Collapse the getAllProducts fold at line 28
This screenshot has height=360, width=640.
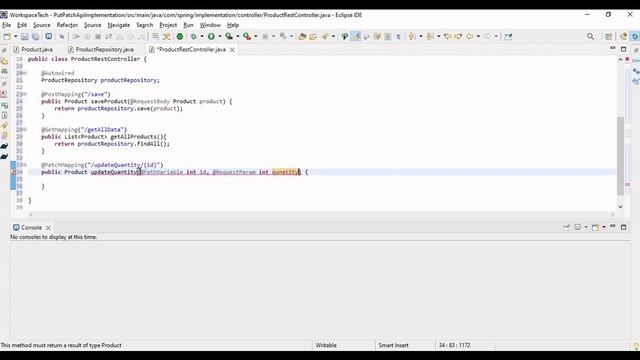25,130
